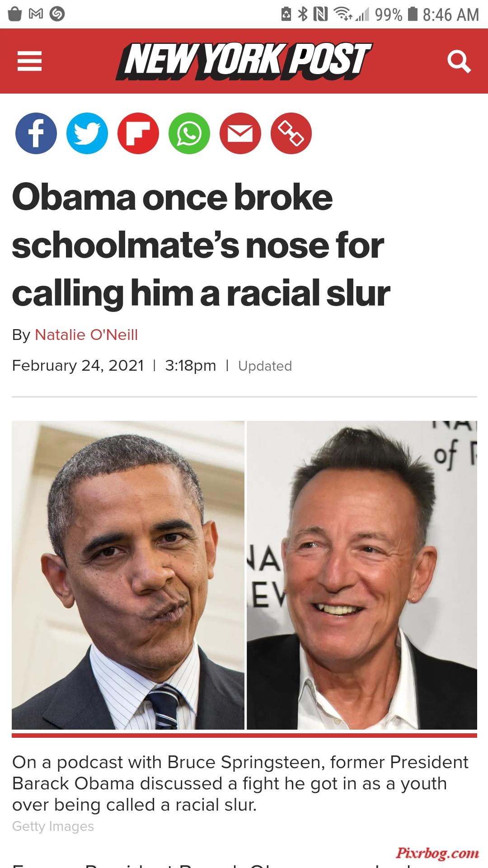Open the hamburger navigation menu
This screenshot has width=488, height=868.
[30, 61]
